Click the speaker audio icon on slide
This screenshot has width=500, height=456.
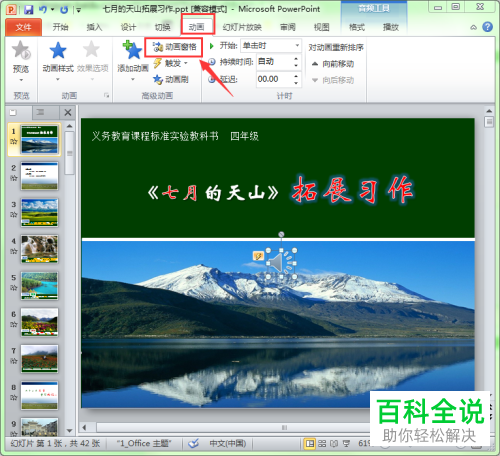coord(281,263)
